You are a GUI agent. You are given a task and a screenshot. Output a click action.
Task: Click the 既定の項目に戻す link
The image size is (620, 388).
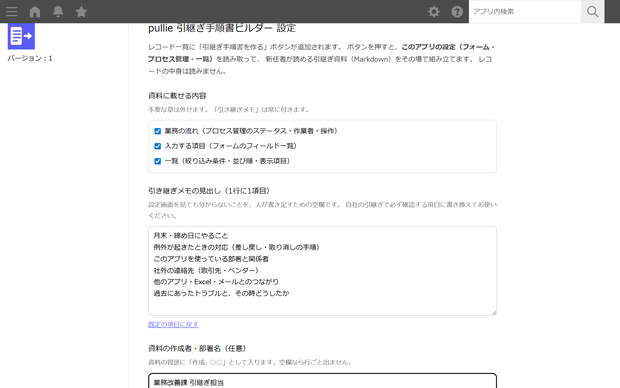[173, 324]
